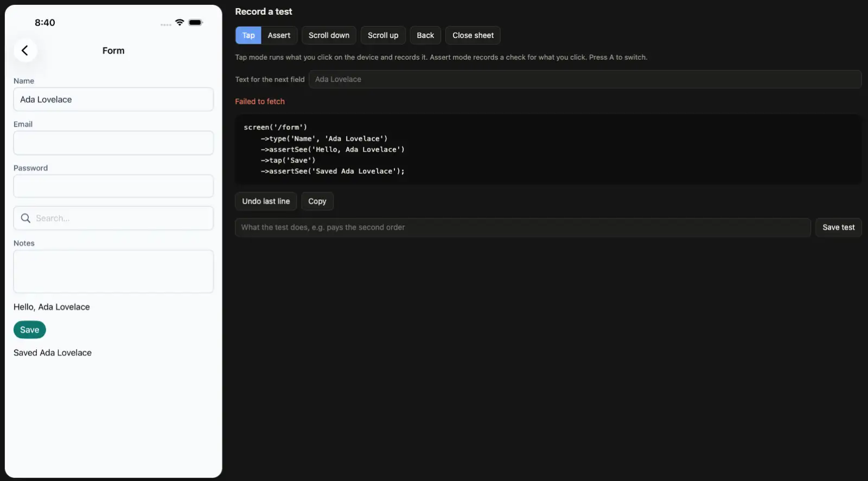
Task: Click the code line ->type('Name', 'Ada Lovelace')
Action: (324, 138)
